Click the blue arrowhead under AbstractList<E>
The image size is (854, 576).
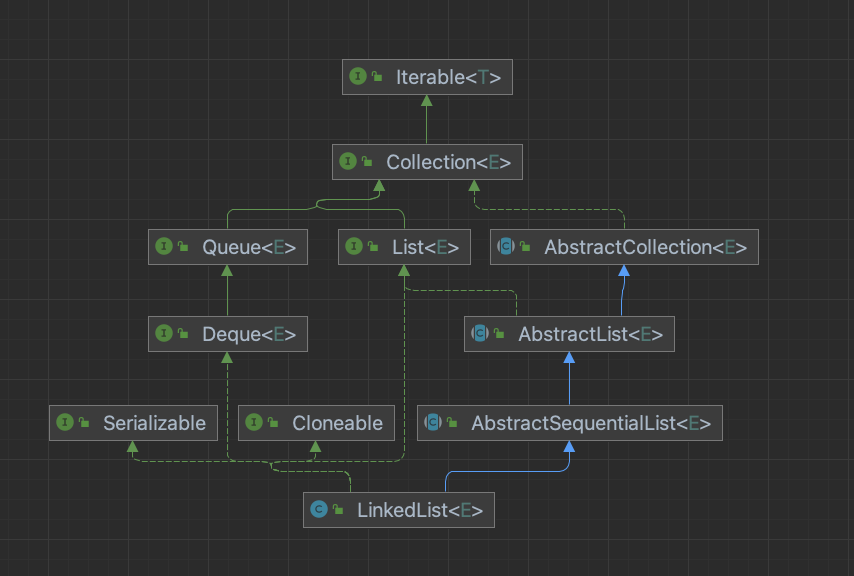pyautogui.click(x=569, y=358)
